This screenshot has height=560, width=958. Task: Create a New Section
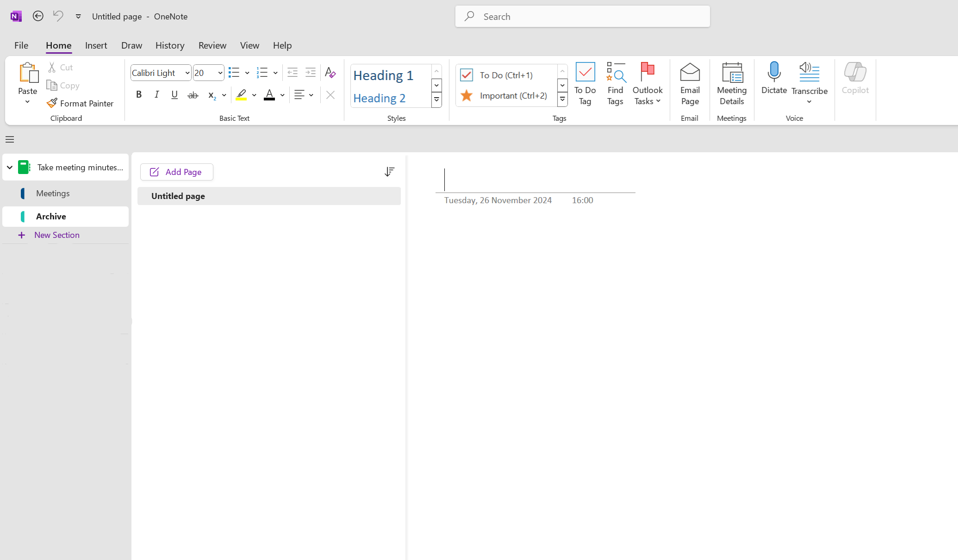49,235
